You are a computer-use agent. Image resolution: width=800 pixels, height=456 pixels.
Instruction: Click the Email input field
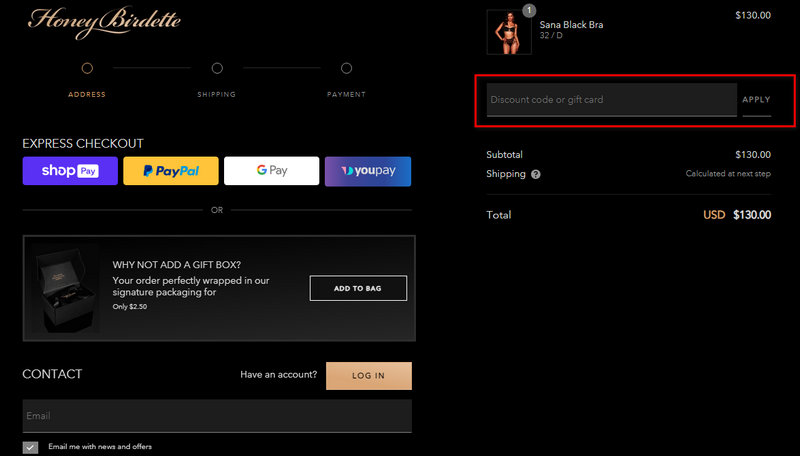click(x=217, y=416)
